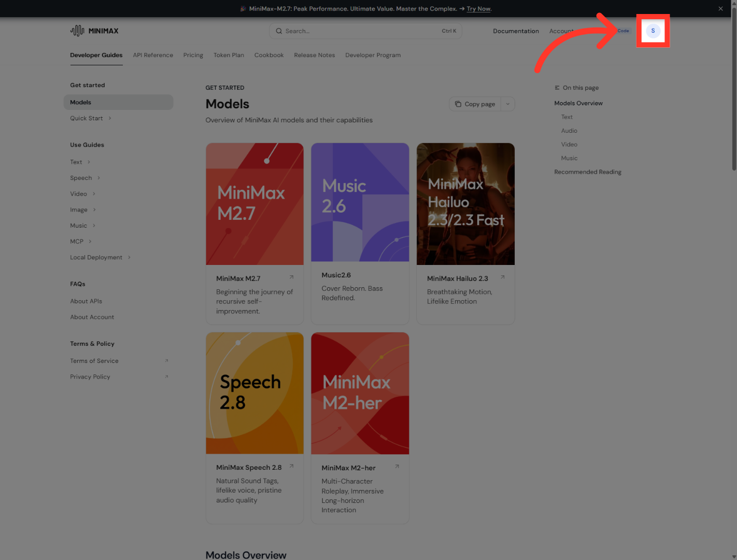Jump to Text in page outline
Screen dimensions: 737x560
pyautogui.click(x=567, y=117)
